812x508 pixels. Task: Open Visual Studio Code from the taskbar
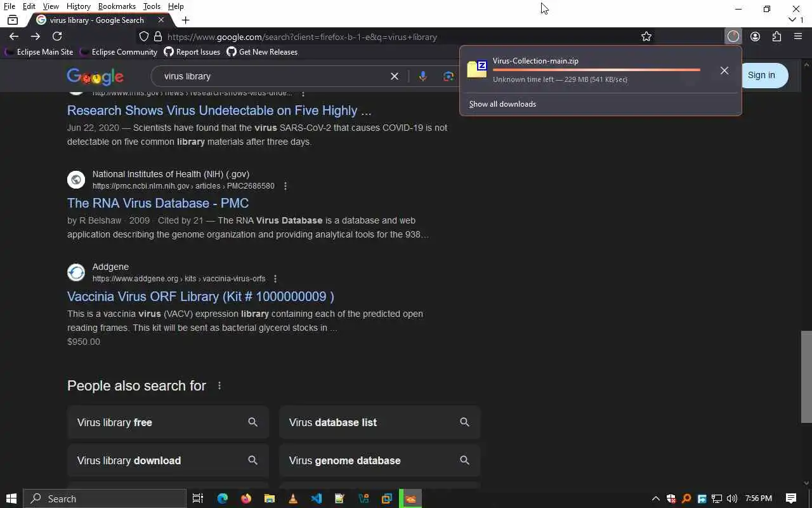[x=316, y=498]
